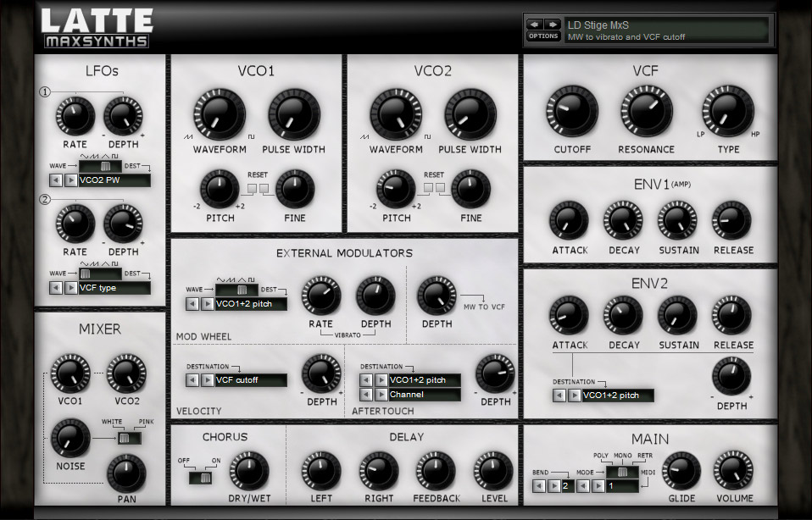Select next ENV2 destination arrow
The image size is (812, 520).
point(574,396)
